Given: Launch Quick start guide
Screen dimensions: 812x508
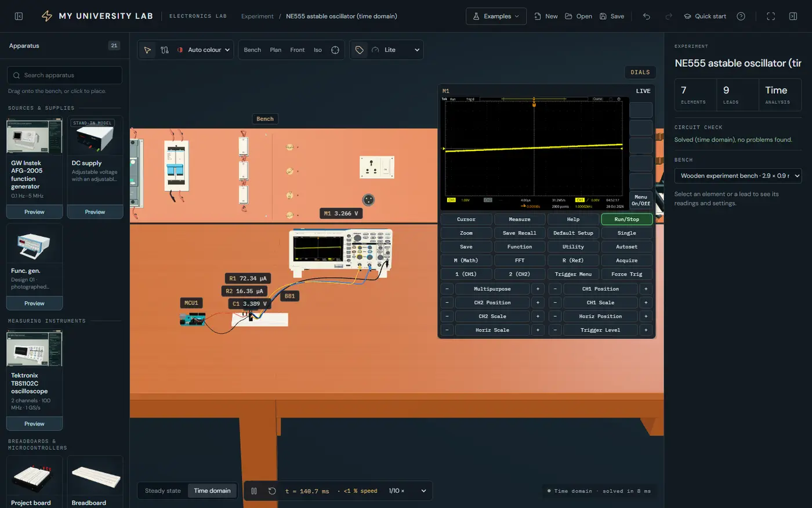Looking at the screenshot, I should [705, 16].
